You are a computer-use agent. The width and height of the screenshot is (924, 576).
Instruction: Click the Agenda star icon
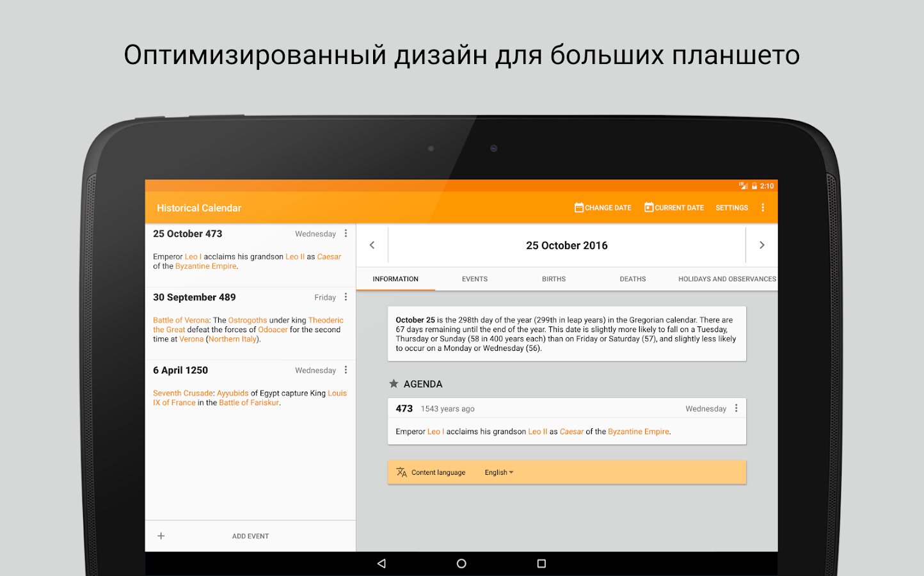[x=394, y=384]
